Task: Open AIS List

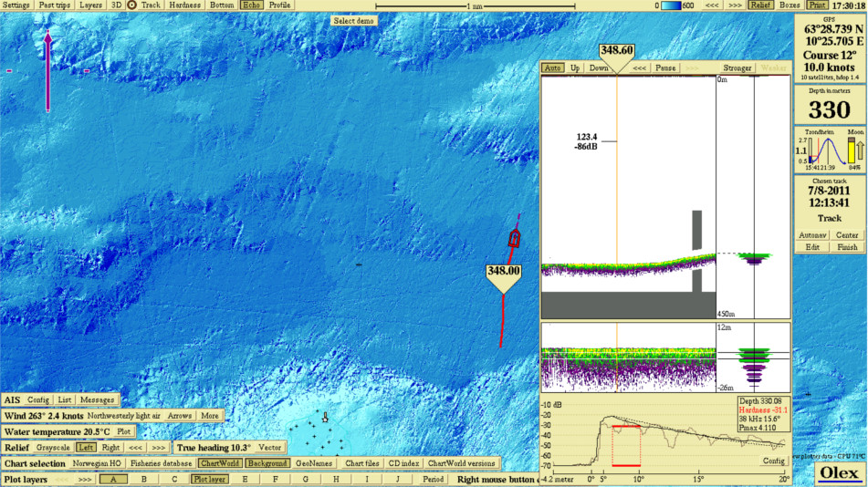Action: point(65,399)
